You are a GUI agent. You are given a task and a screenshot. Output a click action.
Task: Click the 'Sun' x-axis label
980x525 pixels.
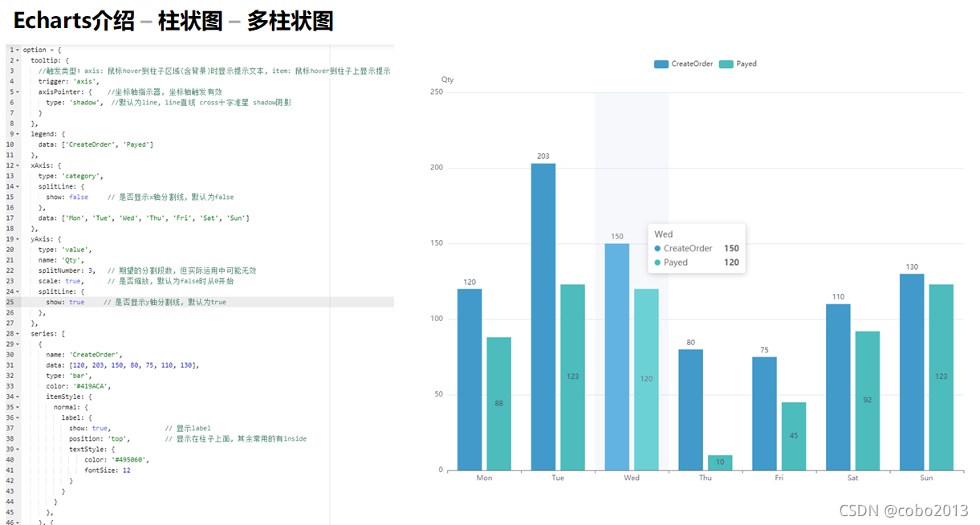pos(926,478)
